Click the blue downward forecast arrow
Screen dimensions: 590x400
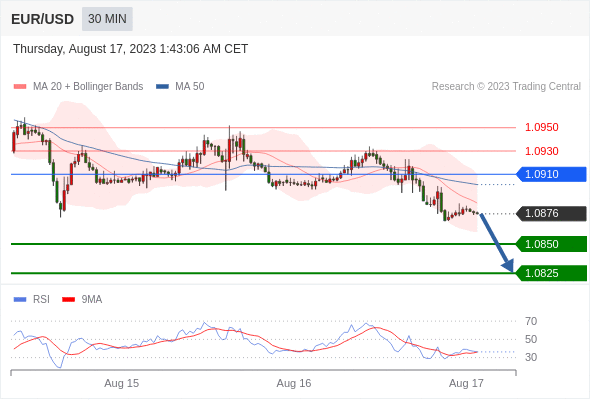click(497, 243)
